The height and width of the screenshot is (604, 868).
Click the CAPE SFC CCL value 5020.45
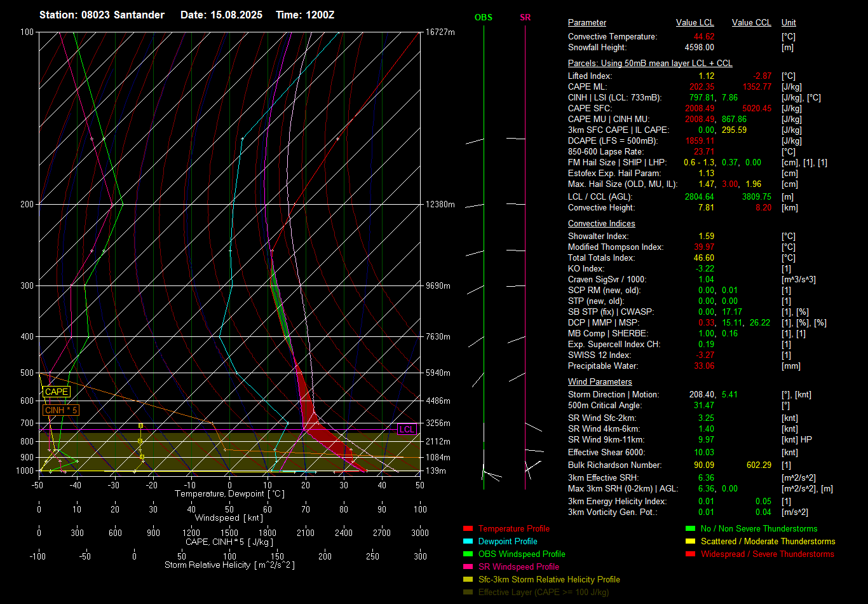click(x=757, y=109)
